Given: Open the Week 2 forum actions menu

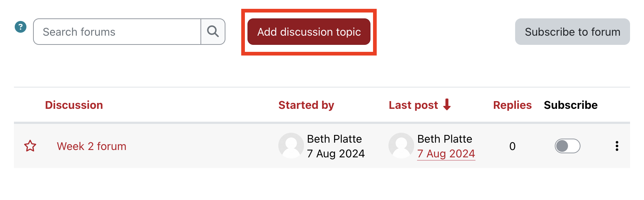Looking at the screenshot, I should [x=617, y=146].
